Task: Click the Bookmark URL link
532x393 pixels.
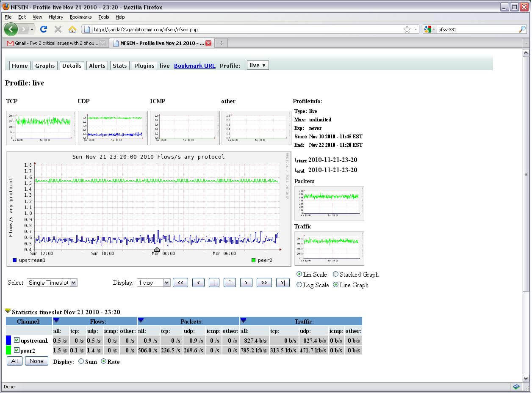Action: 194,66
